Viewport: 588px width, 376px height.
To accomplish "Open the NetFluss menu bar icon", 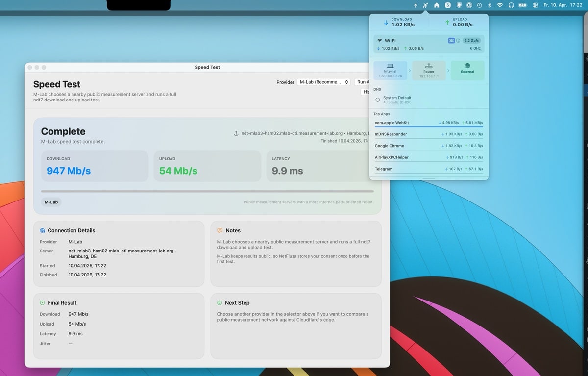I will tap(425, 5).
